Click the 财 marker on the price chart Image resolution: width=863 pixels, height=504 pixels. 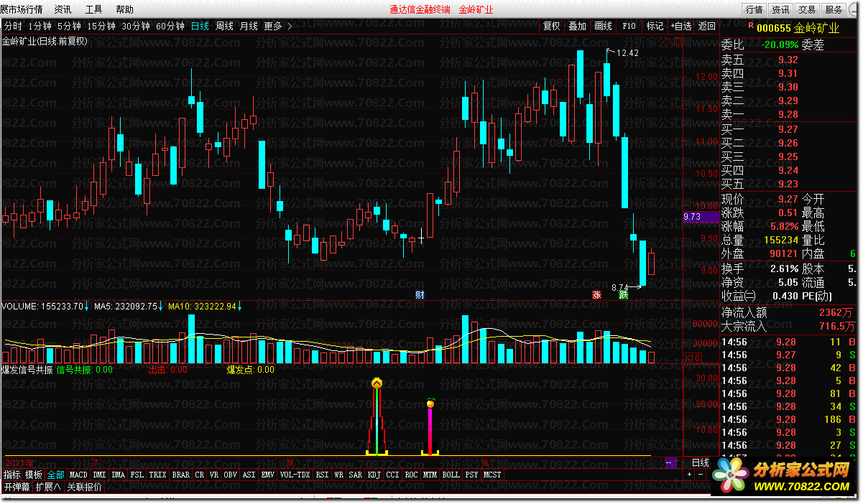(x=420, y=294)
